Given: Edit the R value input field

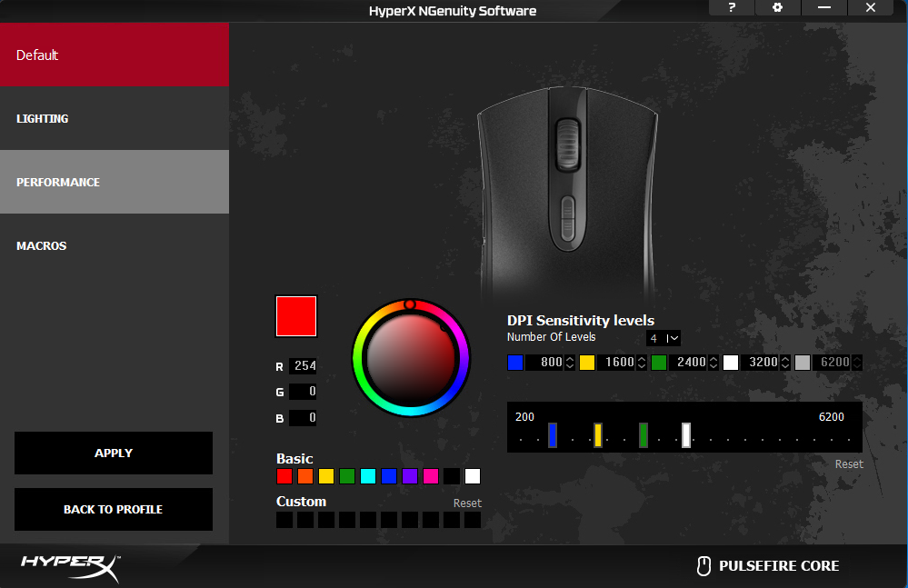Looking at the screenshot, I should (x=304, y=366).
